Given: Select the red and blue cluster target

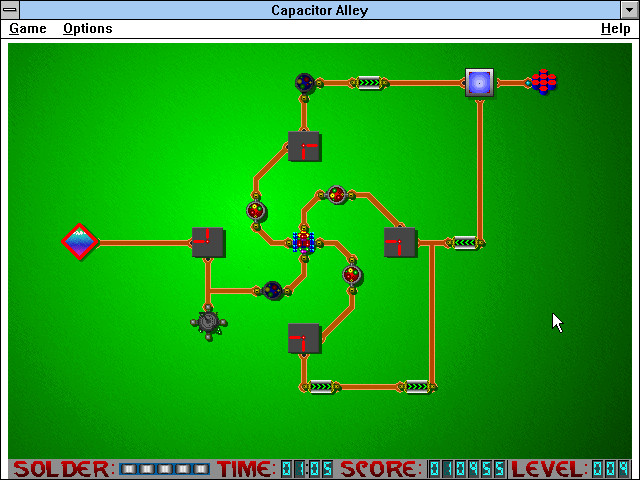Looking at the screenshot, I should coord(543,82).
